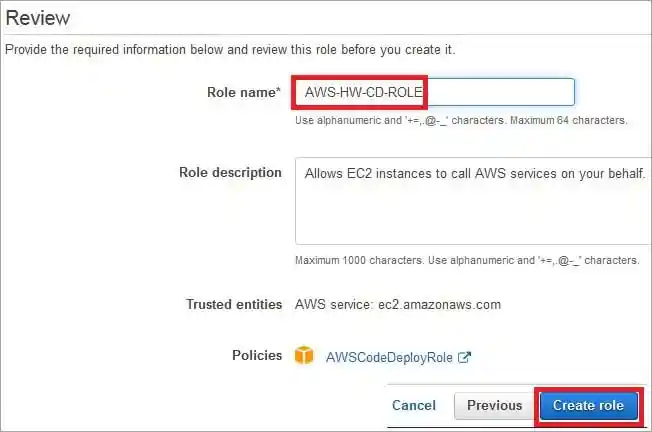The image size is (652, 432).
Task: Click the required asterisk after Role name
Action: point(278,91)
